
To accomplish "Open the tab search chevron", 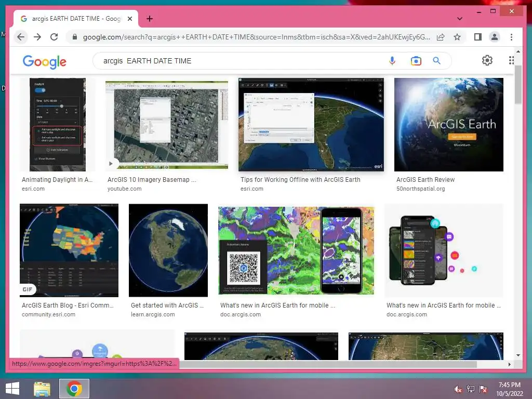I will 460,19.
